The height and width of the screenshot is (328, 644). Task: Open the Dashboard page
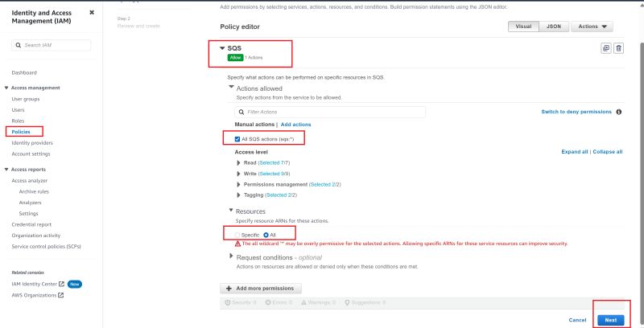(x=24, y=72)
